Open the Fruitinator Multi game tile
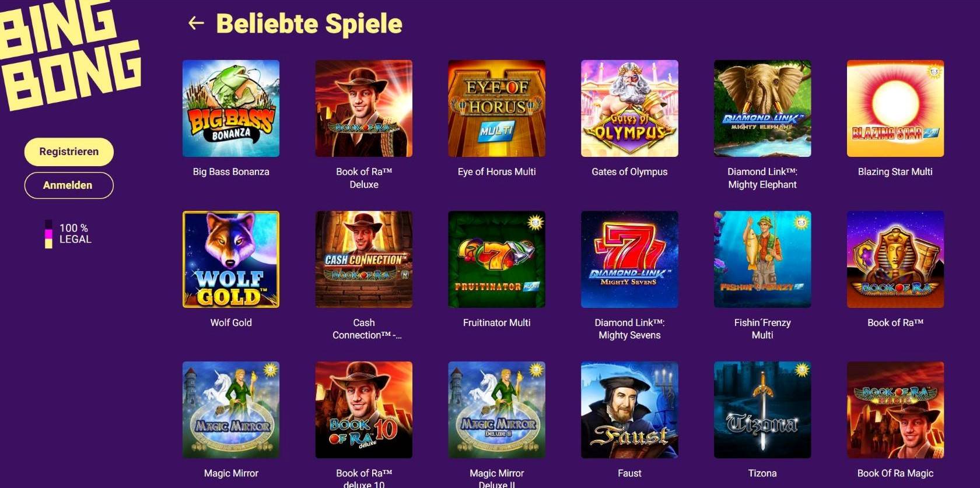This screenshot has width=980, height=488. coord(497,259)
